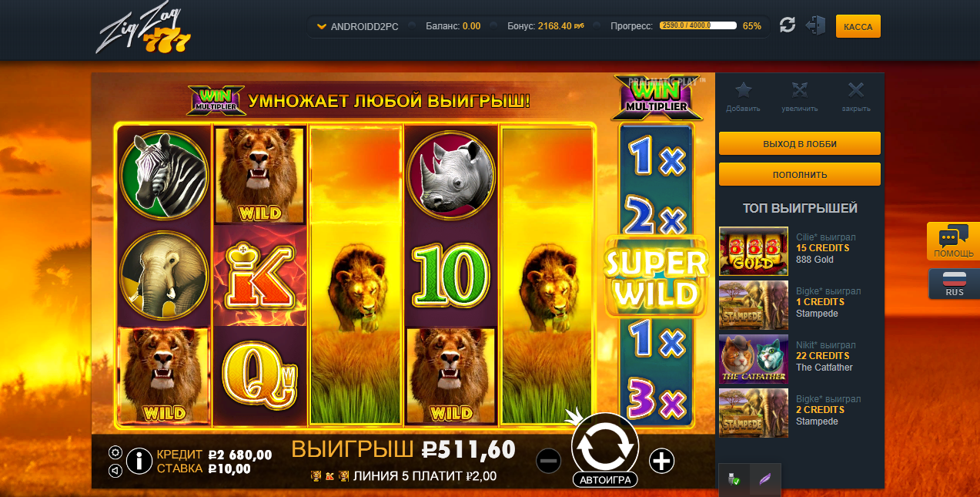Expand the ANDROIDD2PC account dropdown
The image size is (980, 497).
click(x=358, y=26)
